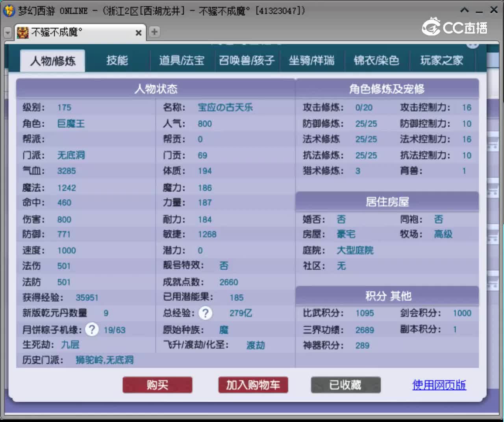Open the 使用网页版 link
Screen dimensions: 504x422
tap(439, 385)
